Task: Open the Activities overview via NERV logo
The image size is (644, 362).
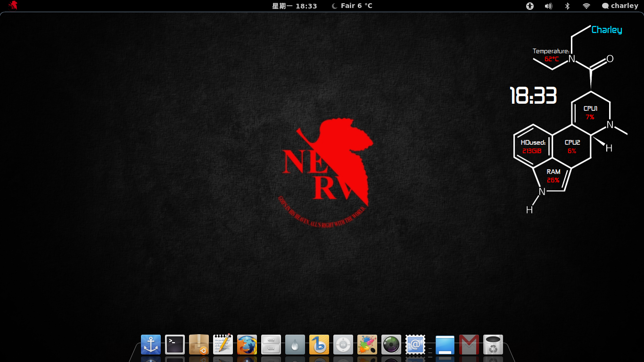Action: (13, 6)
